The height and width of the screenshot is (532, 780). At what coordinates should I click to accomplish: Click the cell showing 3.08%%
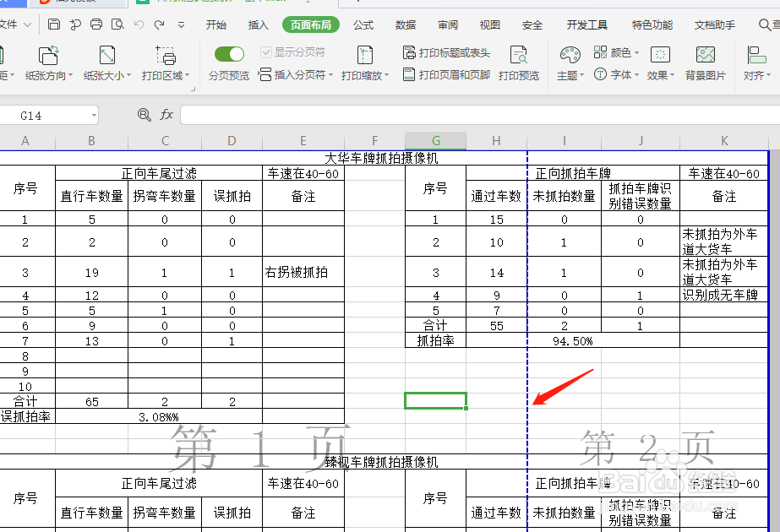pyautogui.click(x=159, y=417)
